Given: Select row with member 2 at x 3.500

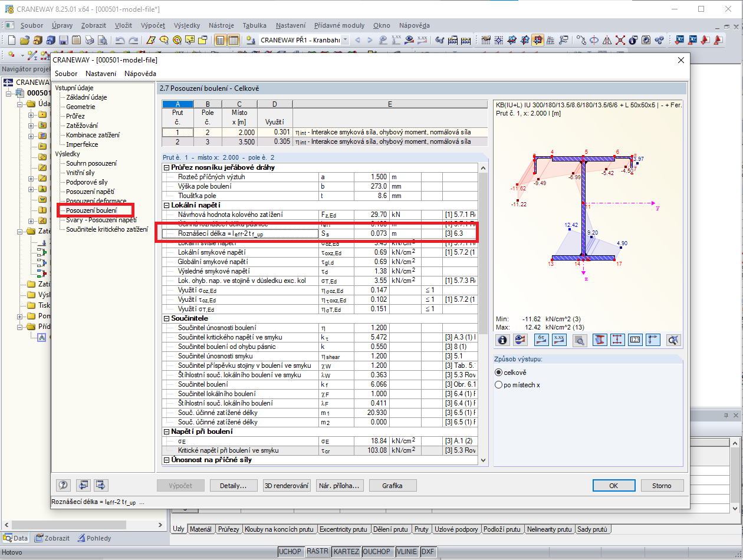Looking at the screenshot, I should coord(325,141).
